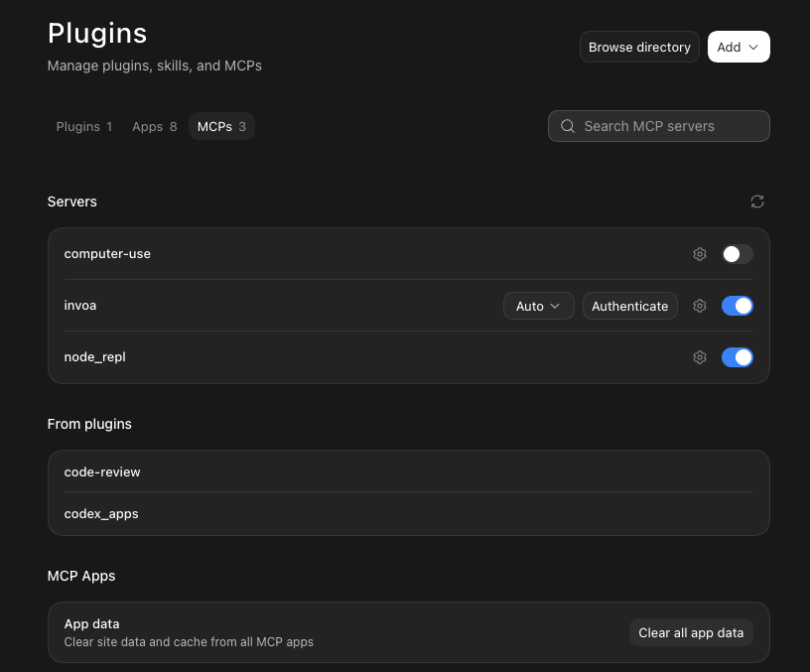Enable the computer-use server toggle
Viewport: 810px width, 672px height.
pos(738,254)
